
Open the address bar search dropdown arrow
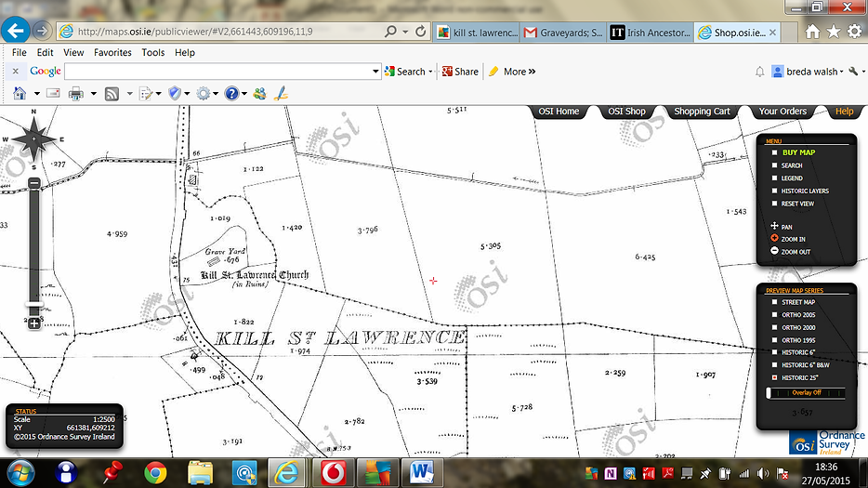(405, 32)
